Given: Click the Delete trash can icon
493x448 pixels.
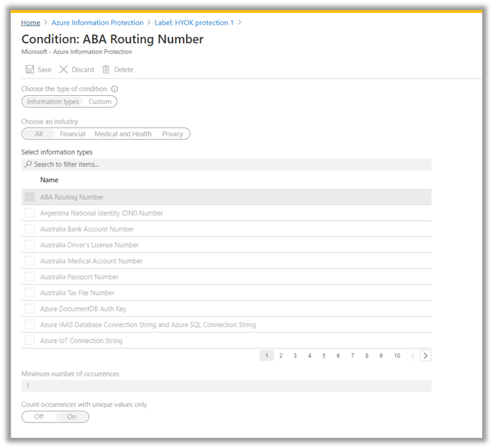Looking at the screenshot, I should point(106,69).
